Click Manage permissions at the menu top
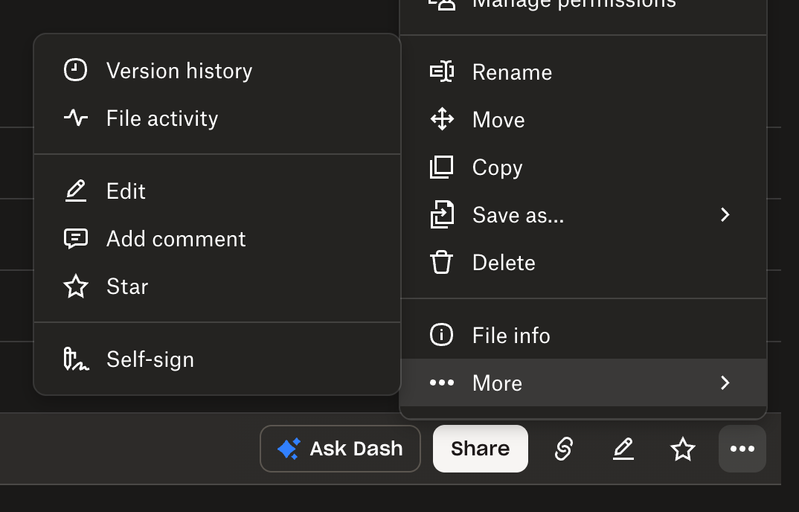The width and height of the screenshot is (799, 512). coord(573,5)
